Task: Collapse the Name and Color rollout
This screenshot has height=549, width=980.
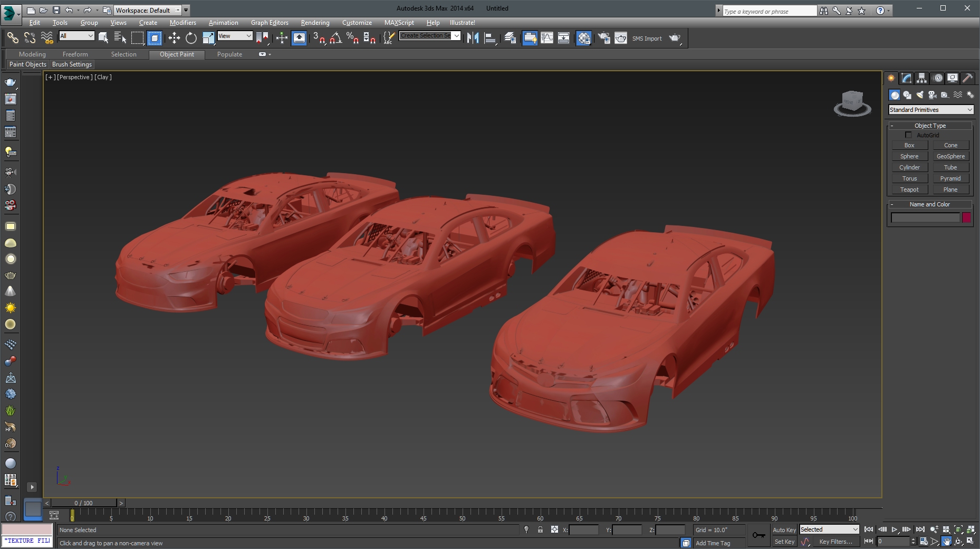Action: coord(930,204)
